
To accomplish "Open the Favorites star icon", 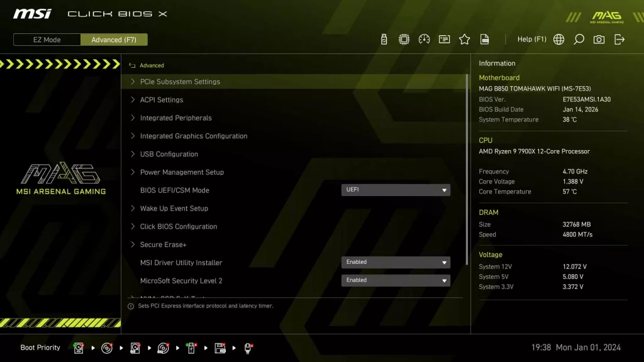I will (464, 39).
